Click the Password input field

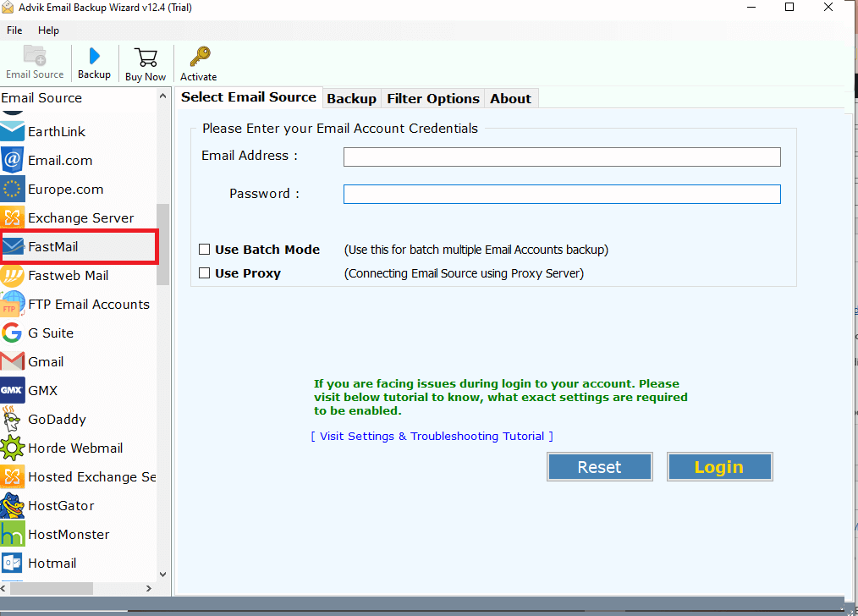coord(562,195)
